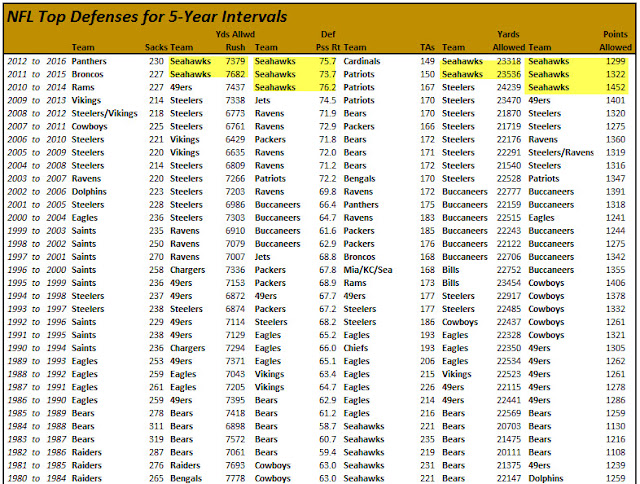The width and height of the screenshot is (640, 484).
Task: Click sacks value 311 in 1984-1988 row
Action: 156,426
